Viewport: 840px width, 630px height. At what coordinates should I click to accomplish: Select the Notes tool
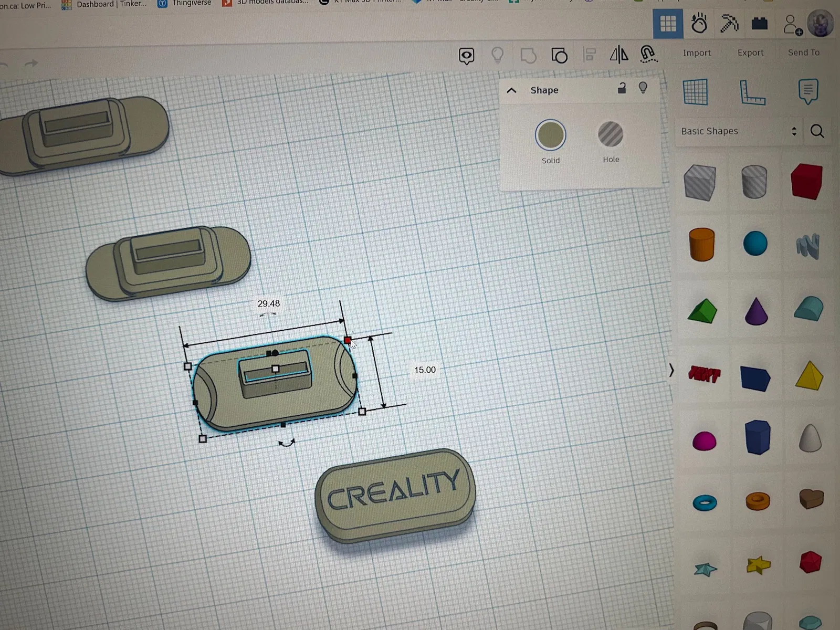pyautogui.click(x=808, y=91)
